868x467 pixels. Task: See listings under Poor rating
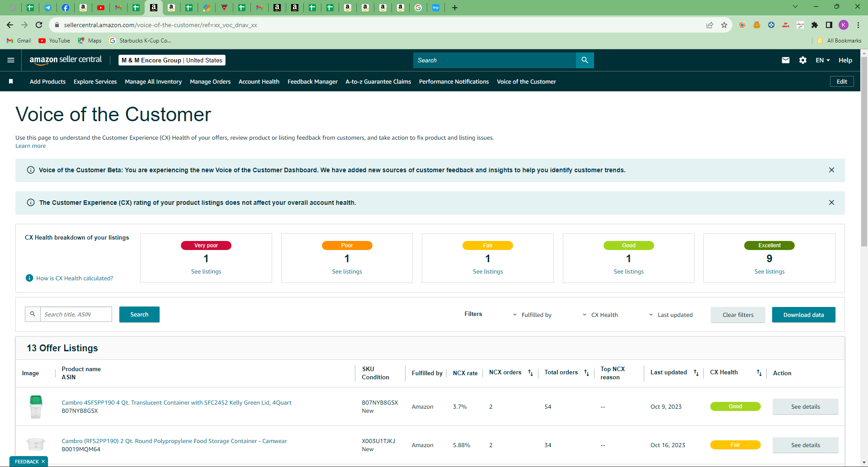[x=347, y=271]
